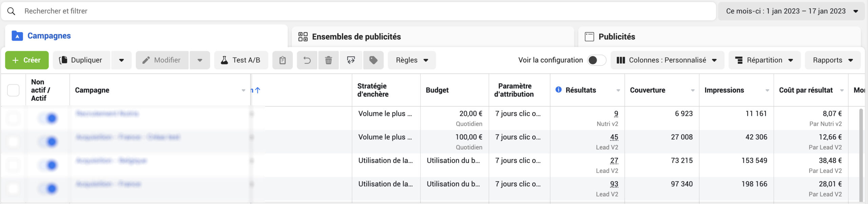The image size is (868, 204).
Task: Click the Publicités window icon
Action: coord(589,37)
